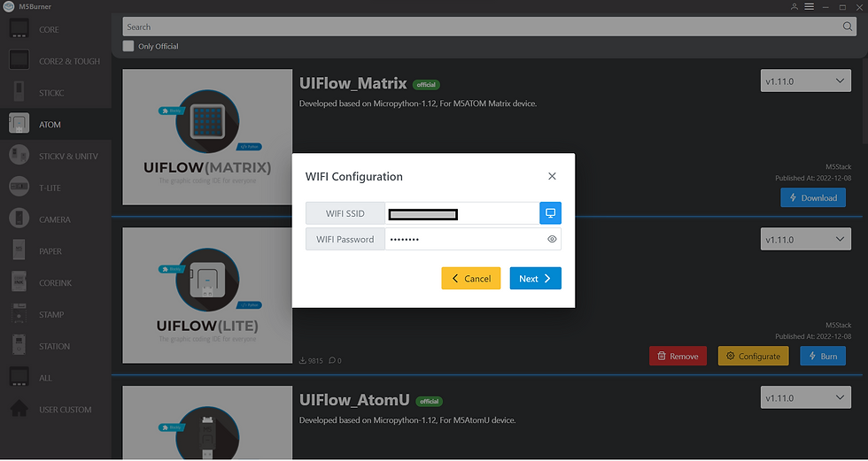Click the USER CUSTOM home icon
This screenshot has width=868, height=461.
19,408
